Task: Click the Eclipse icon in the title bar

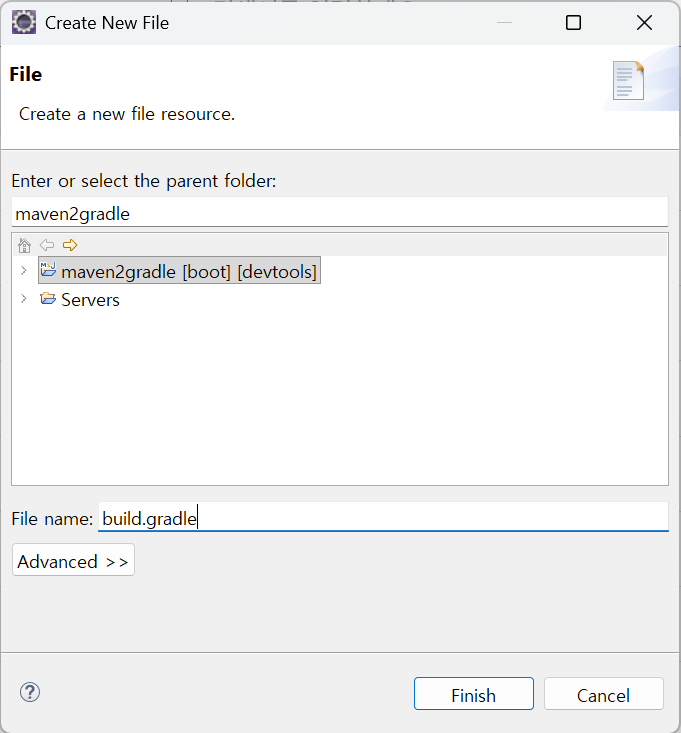Action: point(23,22)
